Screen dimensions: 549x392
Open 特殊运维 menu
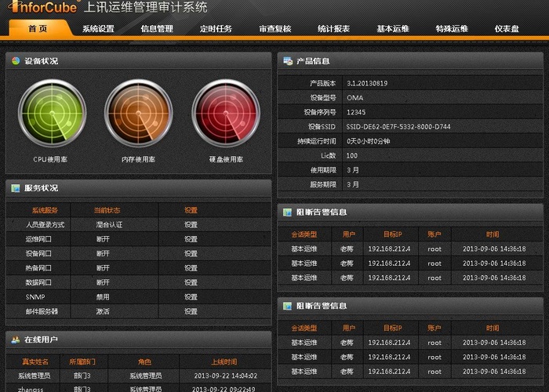tap(452, 29)
